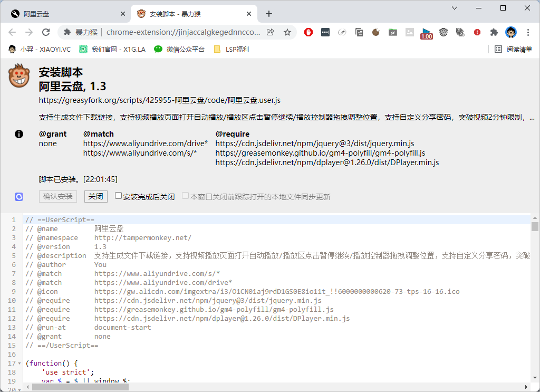Open 微信公众平台 bookmark

tap(179, 49)
